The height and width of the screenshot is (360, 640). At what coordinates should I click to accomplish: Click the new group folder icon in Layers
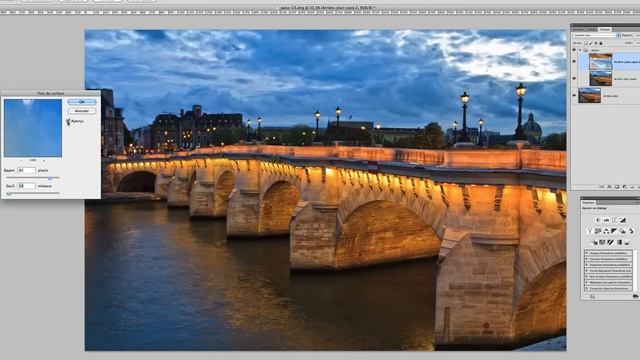(x=632, y=187)
